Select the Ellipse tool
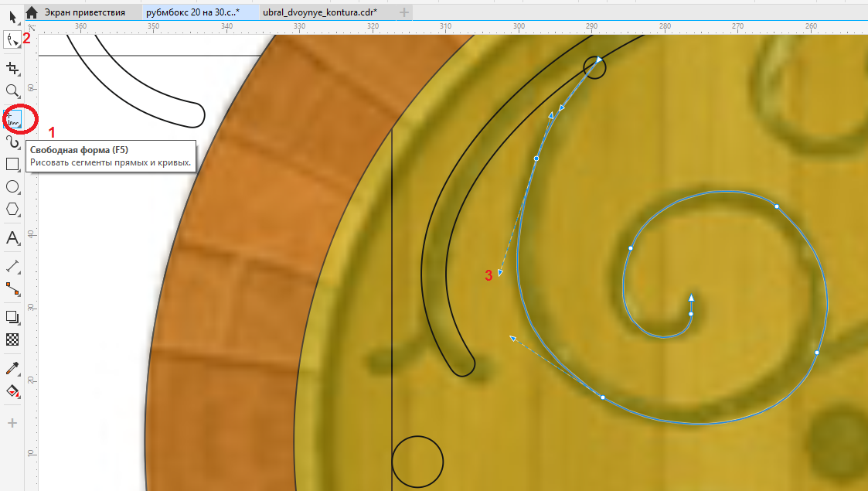 coord(12,186)
